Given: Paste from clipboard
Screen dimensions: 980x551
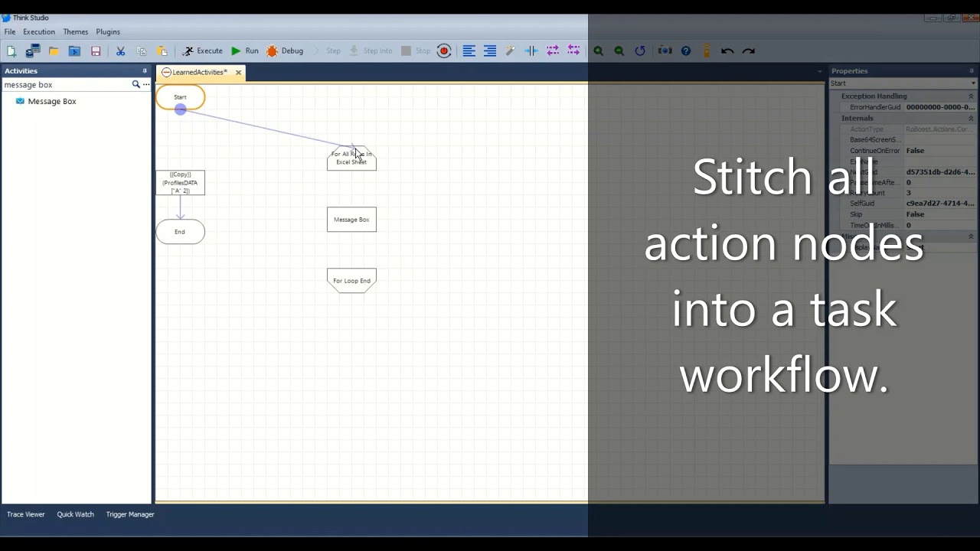Looking at the screenshot, I should (162, 51).
